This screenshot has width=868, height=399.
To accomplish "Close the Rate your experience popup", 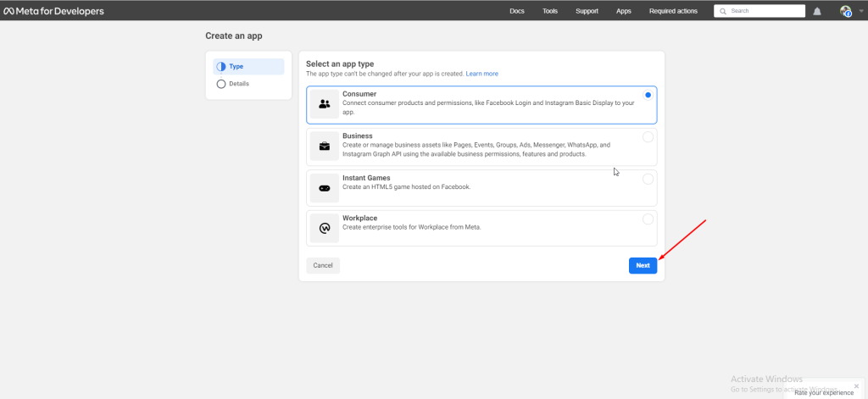I will click(x=857, y=385).
